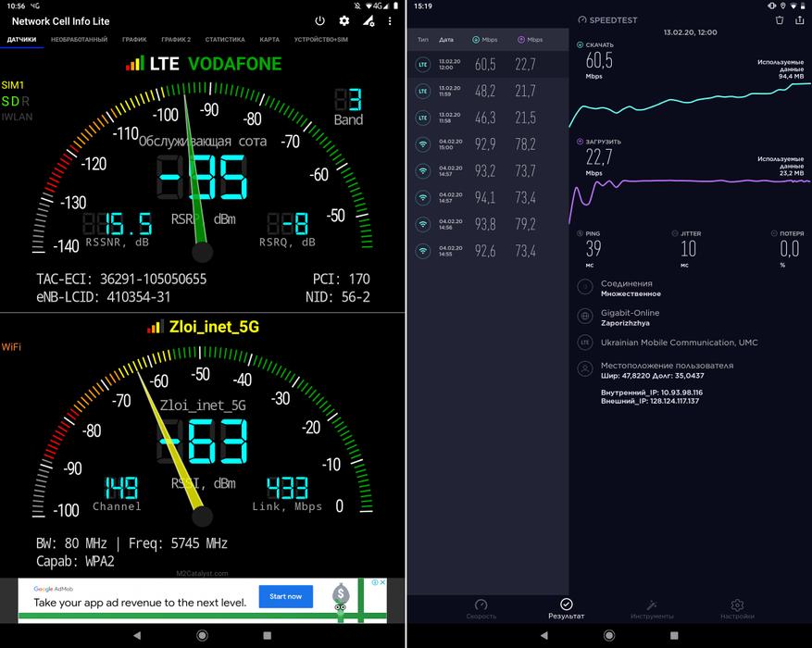The image size is (812, 648).
Task: Tap the Wi-Fi icon of the 93,8 result
Action: pyautogui.click(x=423, y=224)
